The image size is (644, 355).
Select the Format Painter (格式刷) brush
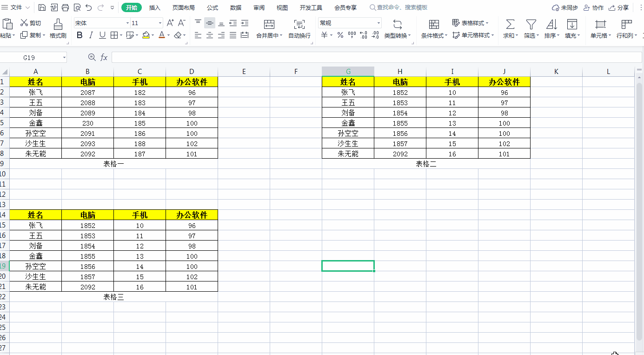(58, 28)
